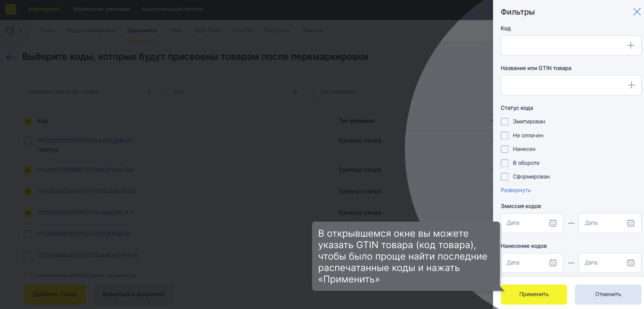Click the plus icon in 'Название или GTIN товара' filter
644x309 pixels.
pos(631,85)
